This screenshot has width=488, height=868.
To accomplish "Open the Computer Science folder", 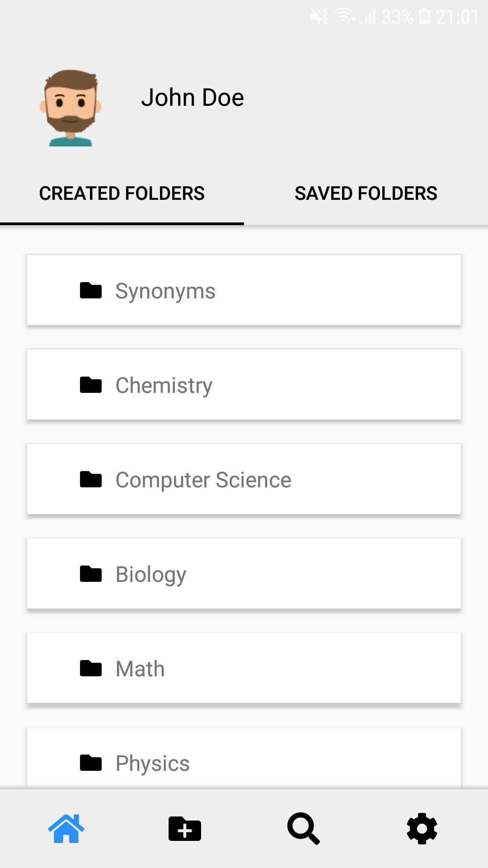I will 244,479.
